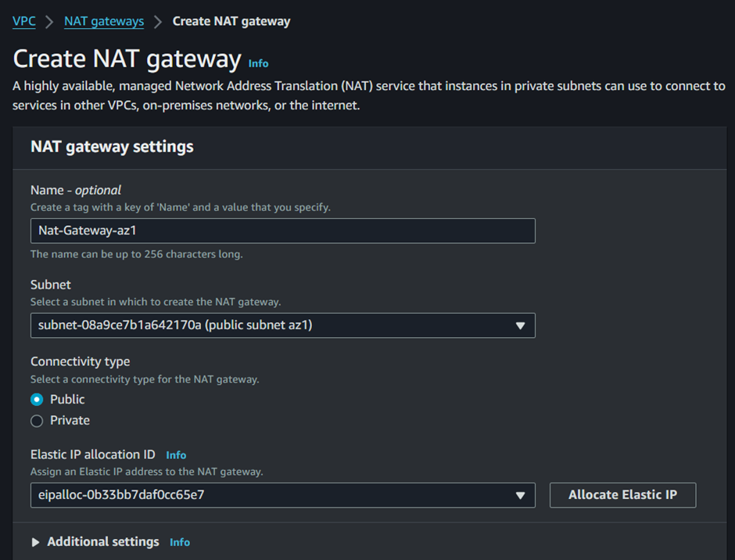735x560 pixels.
Task: Select the Public connectivity type
Action: pos(37,400)
